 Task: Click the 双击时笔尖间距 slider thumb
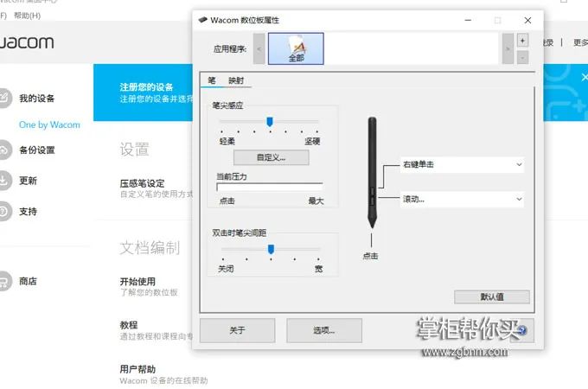[271, 249]
